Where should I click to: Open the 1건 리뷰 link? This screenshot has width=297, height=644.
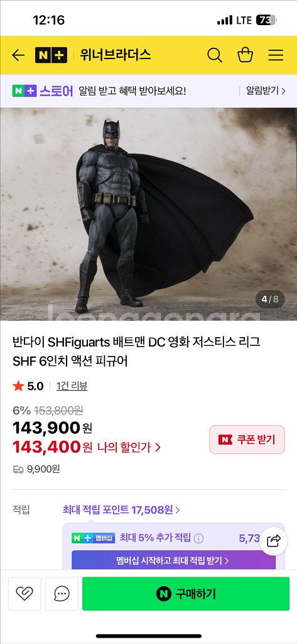tap(72, 386)
